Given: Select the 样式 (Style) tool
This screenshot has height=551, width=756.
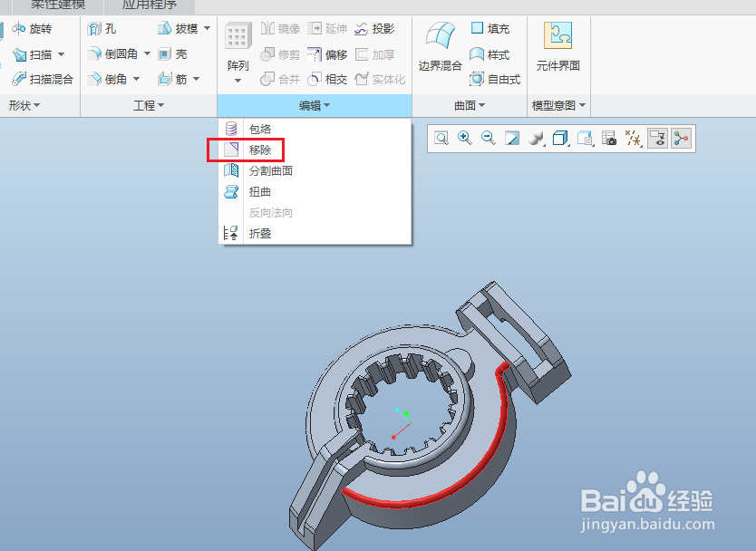Looking at the screenshot, I should pyautogui.click(x=489, y=54).
